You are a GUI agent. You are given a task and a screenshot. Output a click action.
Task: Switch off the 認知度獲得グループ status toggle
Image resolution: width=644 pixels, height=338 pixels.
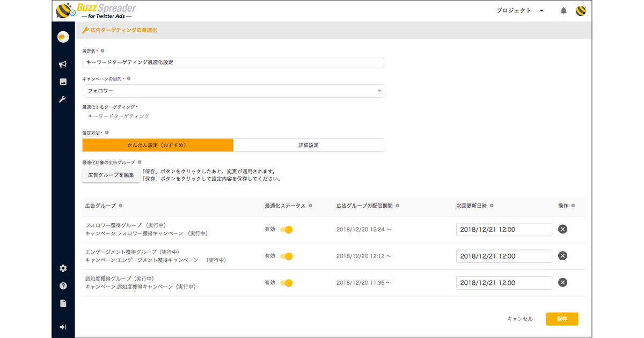pyautogui.click(x=287, y=283)
